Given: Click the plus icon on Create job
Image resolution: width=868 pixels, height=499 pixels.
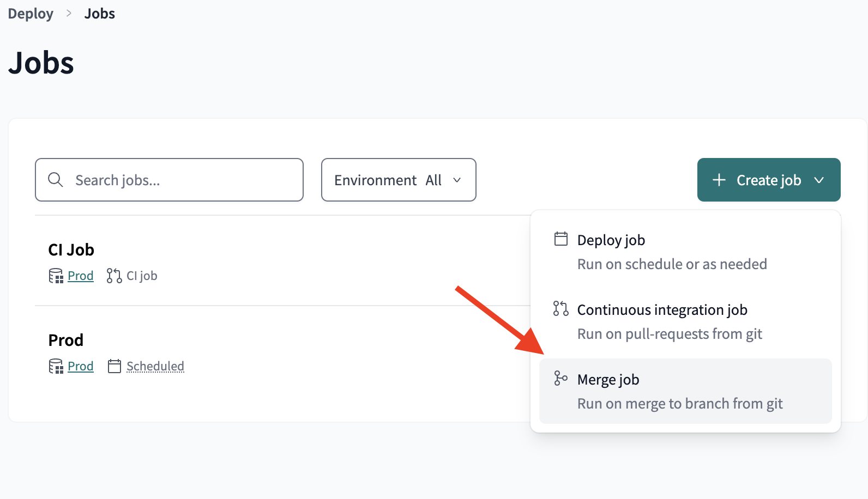Looking at the screenshot, I should [719, 180].
